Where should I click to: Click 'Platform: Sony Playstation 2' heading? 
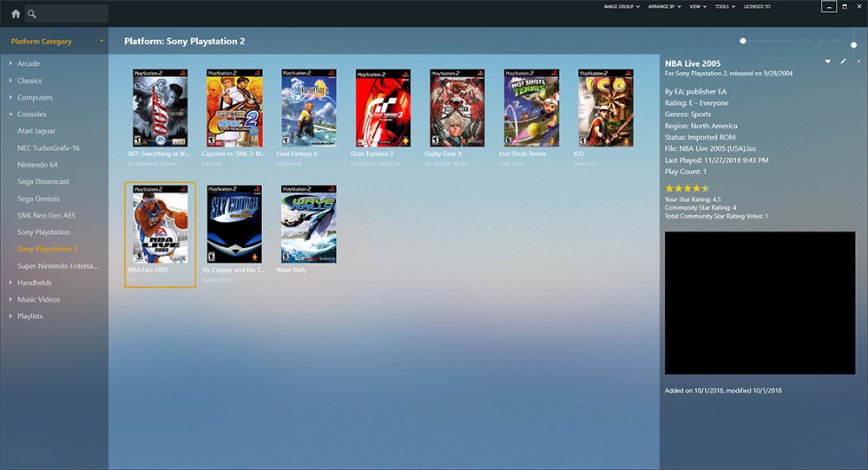pyautogui.click(x=184, y=41)
